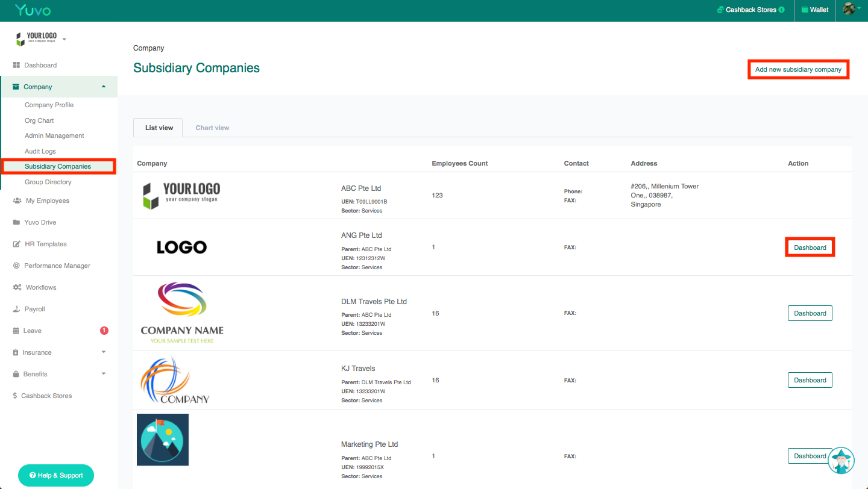
Task: Click ANG Pte Ltd company name
Action: [x=362, y=235]
